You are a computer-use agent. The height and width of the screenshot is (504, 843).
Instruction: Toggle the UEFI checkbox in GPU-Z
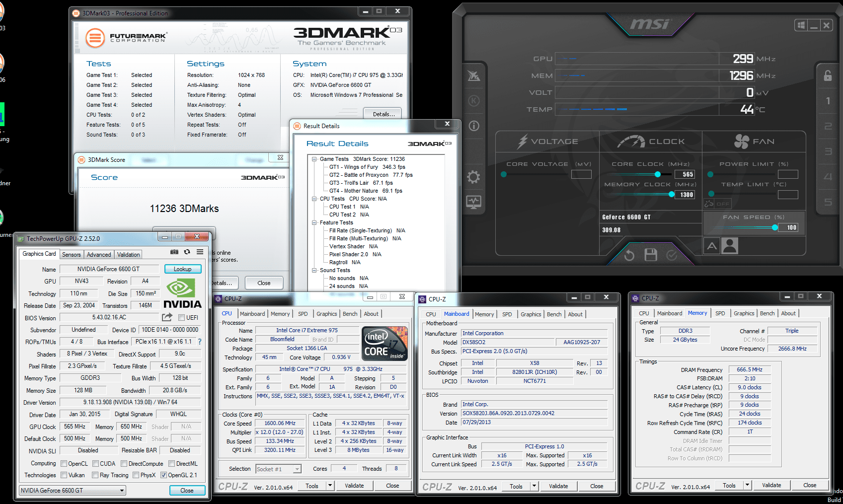coord(181,318)
